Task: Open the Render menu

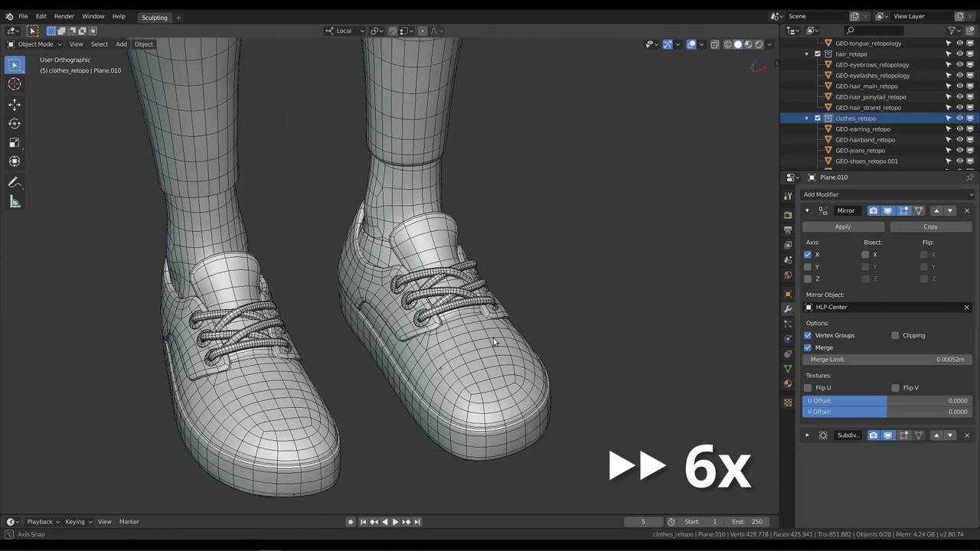Action: 64,16
